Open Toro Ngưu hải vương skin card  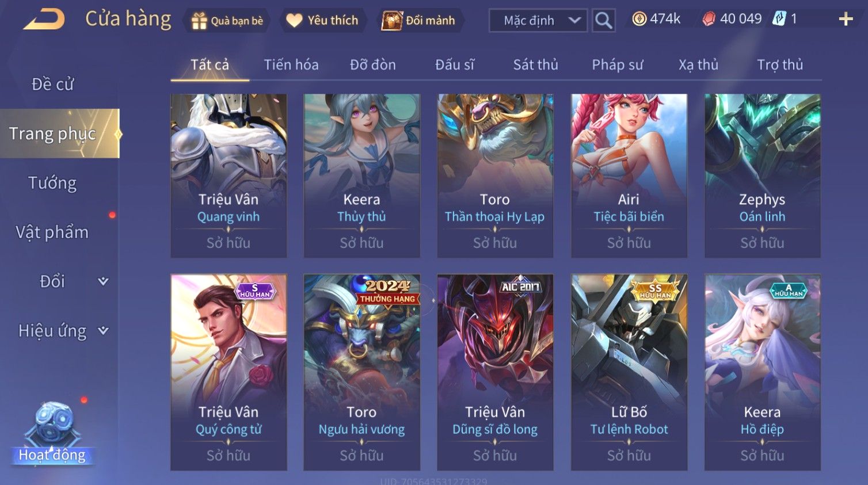(362, 372)
